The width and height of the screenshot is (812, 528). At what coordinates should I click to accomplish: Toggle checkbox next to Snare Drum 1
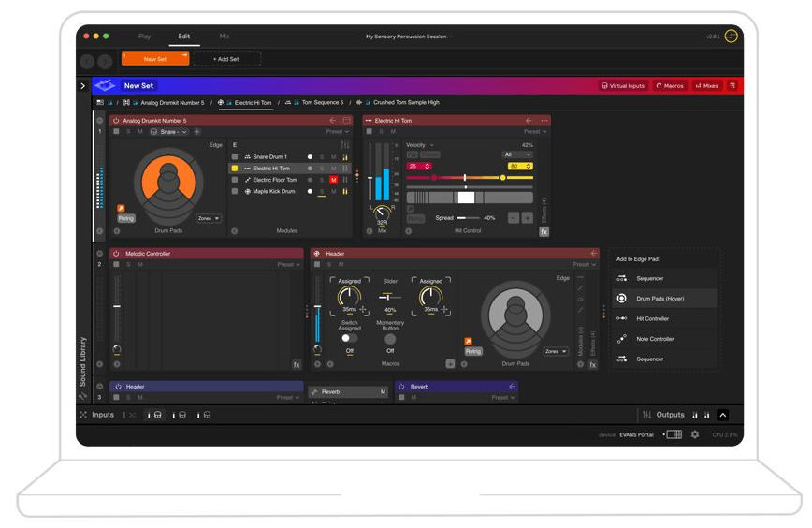235,156
